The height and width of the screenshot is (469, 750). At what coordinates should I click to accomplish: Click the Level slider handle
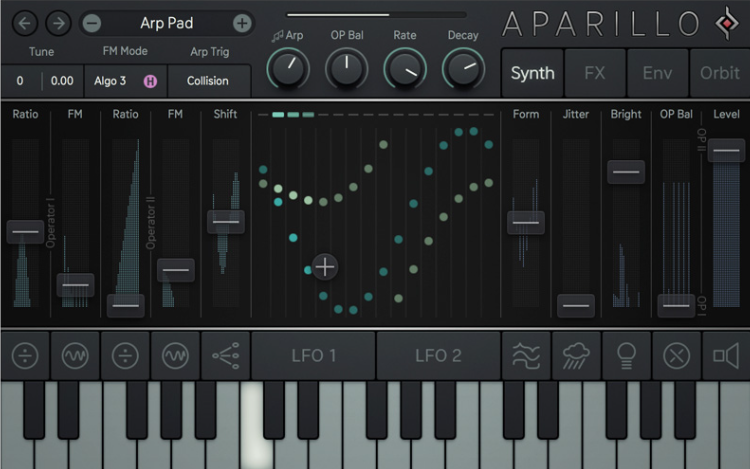(727, 151)
